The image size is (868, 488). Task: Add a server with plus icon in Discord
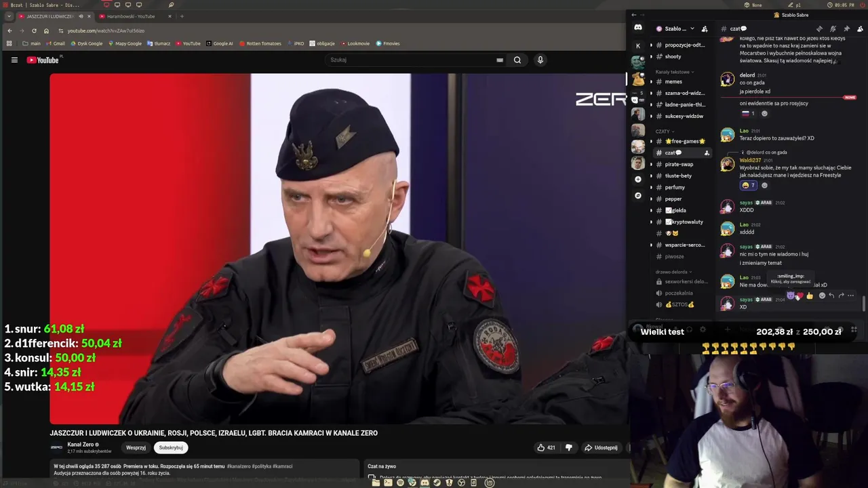[637, 179]
